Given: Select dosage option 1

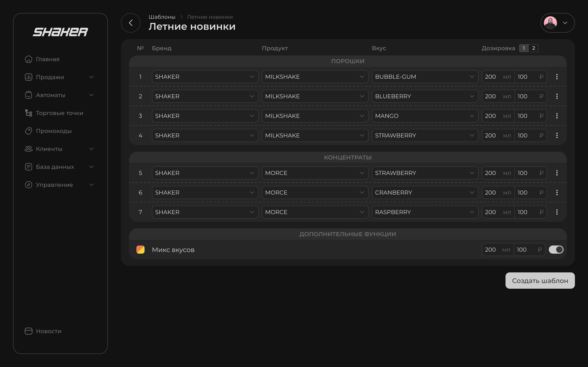Looking at the screenshot, I should [x=524, y=48].
